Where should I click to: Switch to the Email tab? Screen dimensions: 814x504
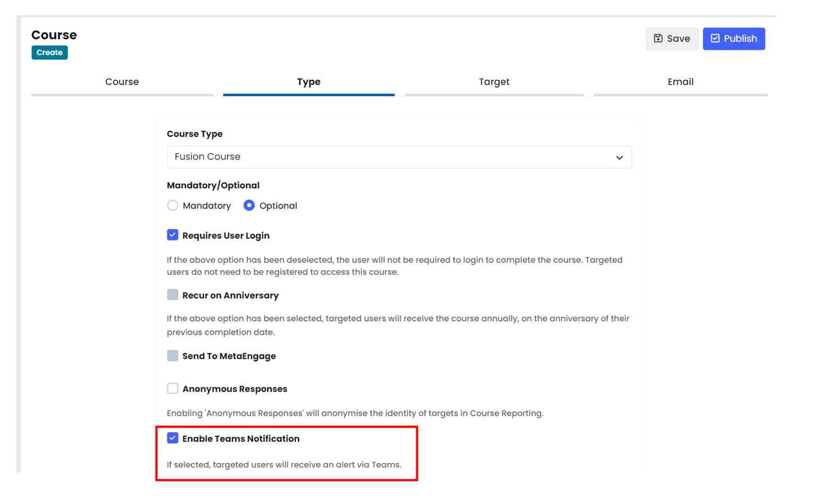680,82
